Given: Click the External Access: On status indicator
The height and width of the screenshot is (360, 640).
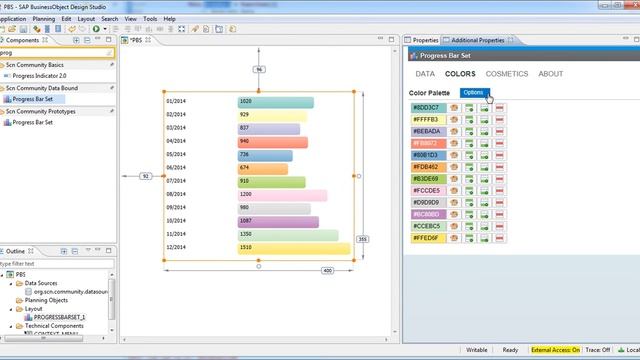Looking at the screenshot, I should pos(555,350).
